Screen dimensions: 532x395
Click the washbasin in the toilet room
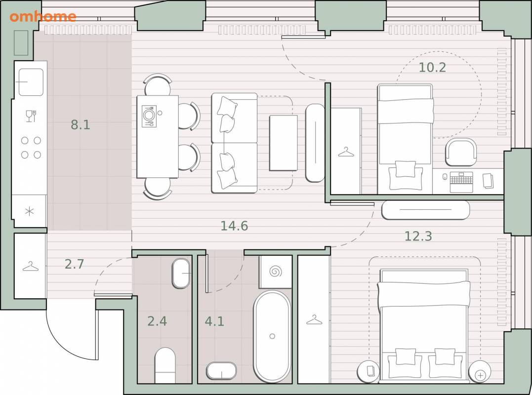[x=181, y=273]
